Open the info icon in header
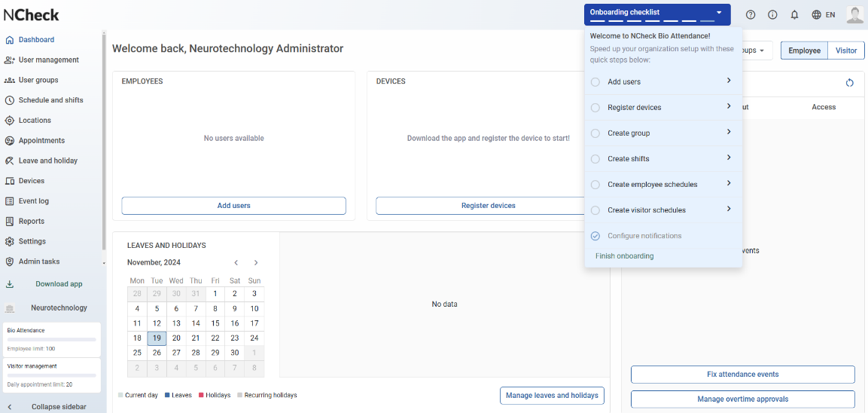The width and height of the screenshot is (868, 413). (x=772, y=15)
